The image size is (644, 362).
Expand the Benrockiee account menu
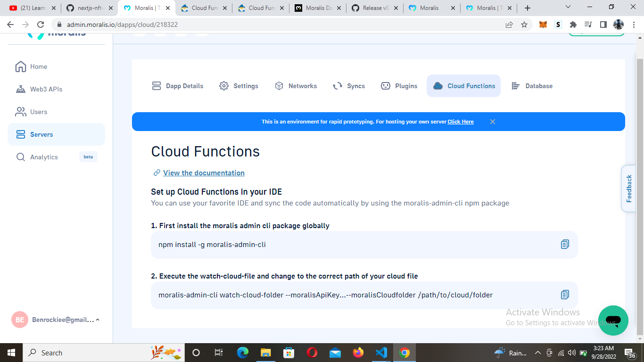tap(56, 320)
